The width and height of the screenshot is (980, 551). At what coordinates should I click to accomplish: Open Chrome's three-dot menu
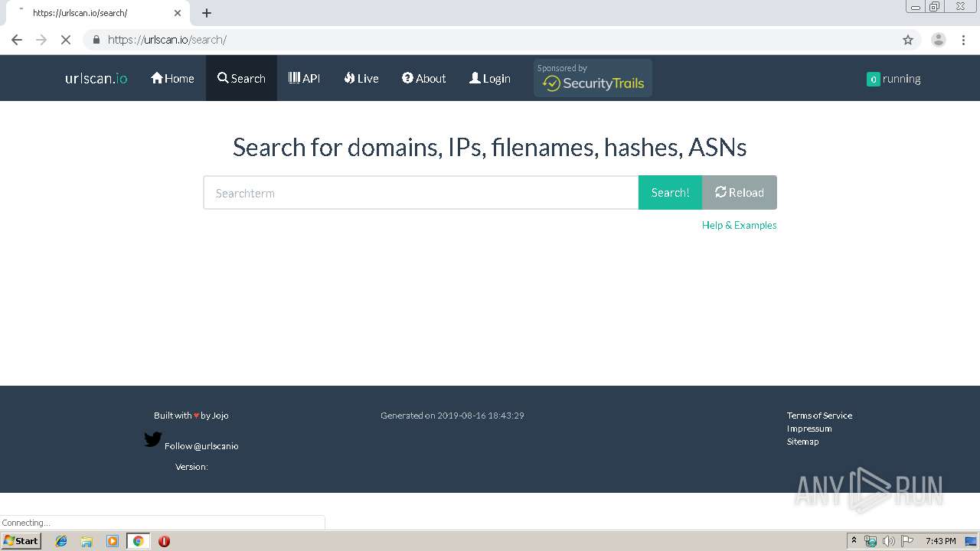(x=964, y=40)
